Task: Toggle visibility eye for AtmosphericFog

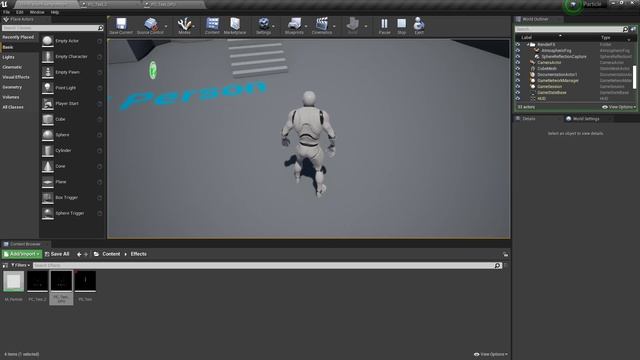Action: point(518,51)
